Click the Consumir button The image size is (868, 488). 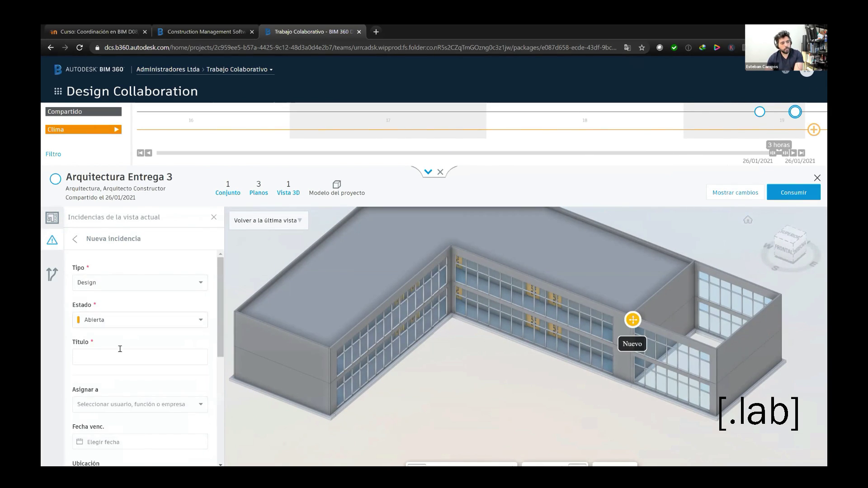pyautogui.click(x=793, y=192)
